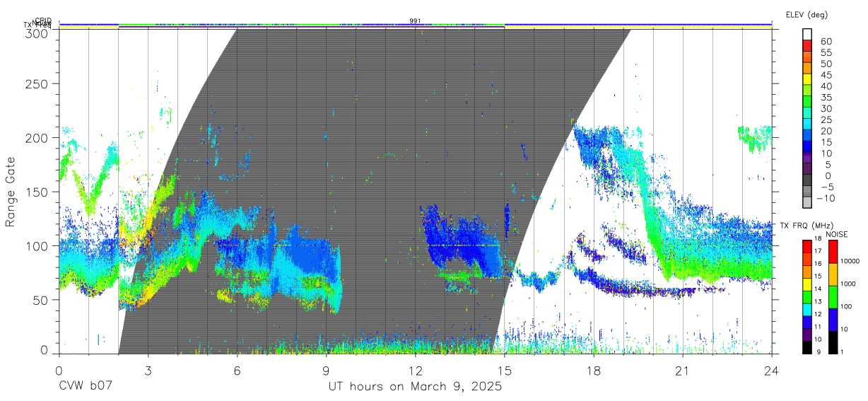The image size is (868, 401).
Task: Click the 12 tick on the UT hours axis
Action: (415, 371)
